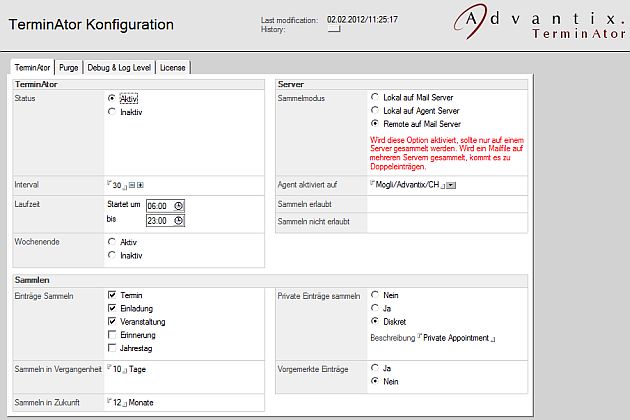Disable the Einladung checkbox

point(112,309)
